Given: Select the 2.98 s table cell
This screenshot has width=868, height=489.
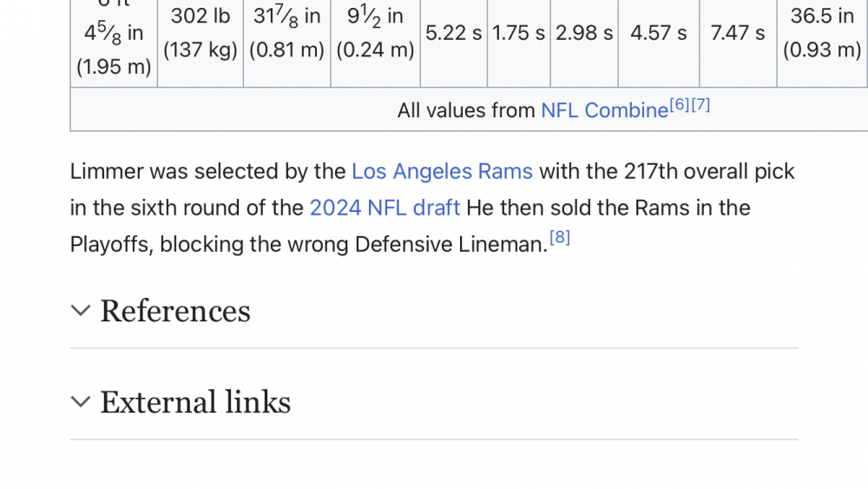Looking at the screenshot, I should [x=584, y=33].
